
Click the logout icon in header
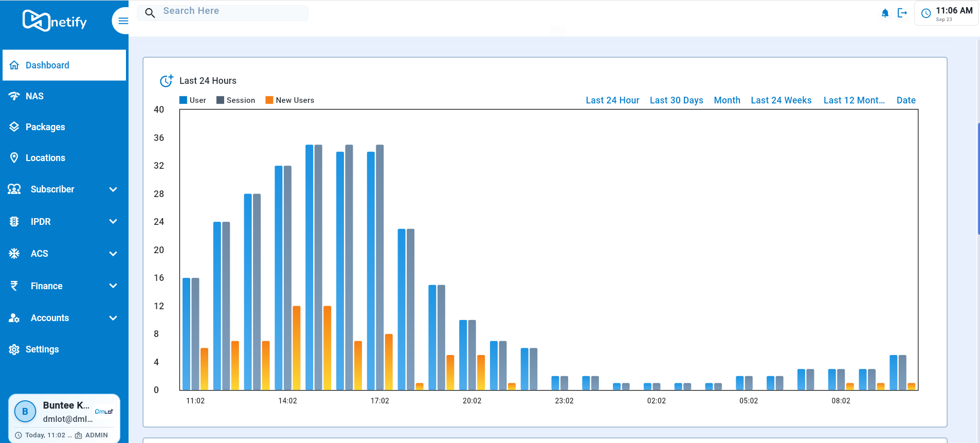pyautogui.click(x=902, y=13)
